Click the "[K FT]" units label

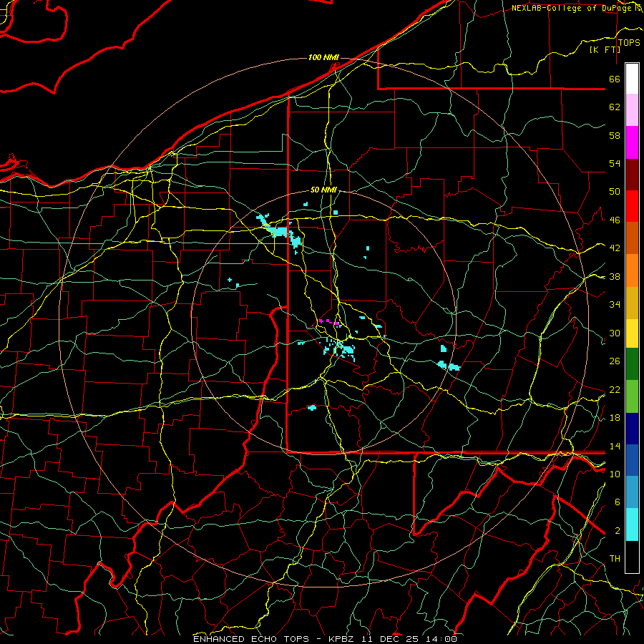click(x=605, y=49)
